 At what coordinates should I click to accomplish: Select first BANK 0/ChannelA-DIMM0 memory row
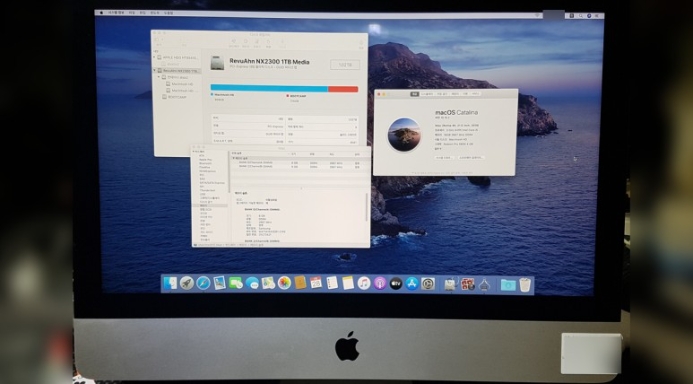point(301,163)
